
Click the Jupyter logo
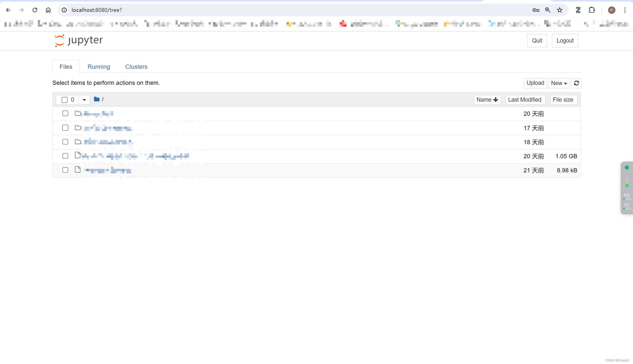78,41
